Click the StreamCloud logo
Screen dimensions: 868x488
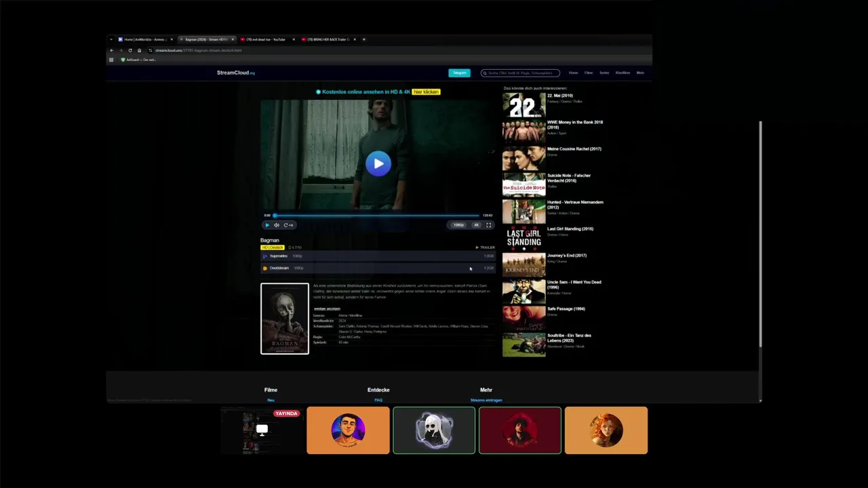(x=236, y=73)
